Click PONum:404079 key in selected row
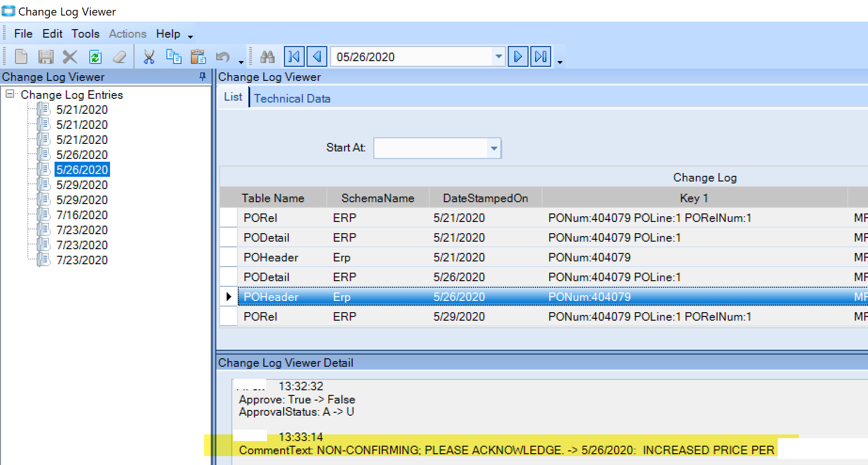The image size is (868, 465). click(x=590, y=297)
